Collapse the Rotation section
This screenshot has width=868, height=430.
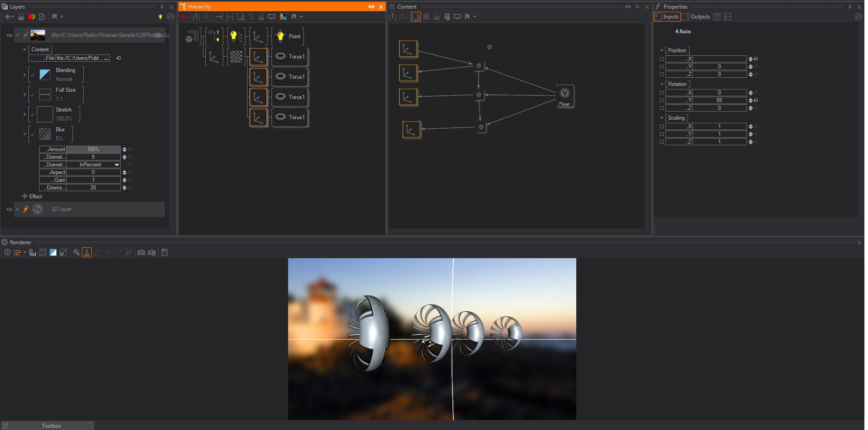pyautogui.click(x=662, y=84)
